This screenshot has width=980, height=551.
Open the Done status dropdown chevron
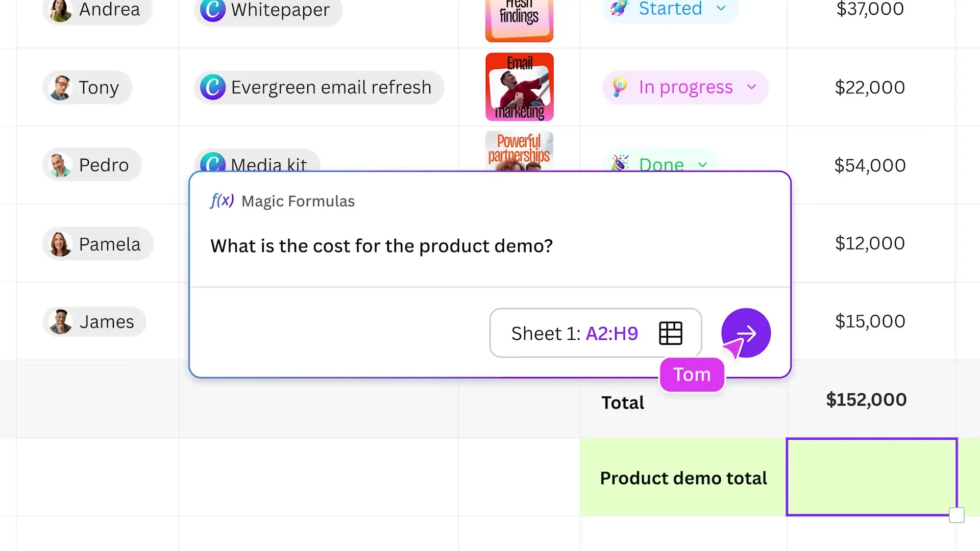pos(702,164)
